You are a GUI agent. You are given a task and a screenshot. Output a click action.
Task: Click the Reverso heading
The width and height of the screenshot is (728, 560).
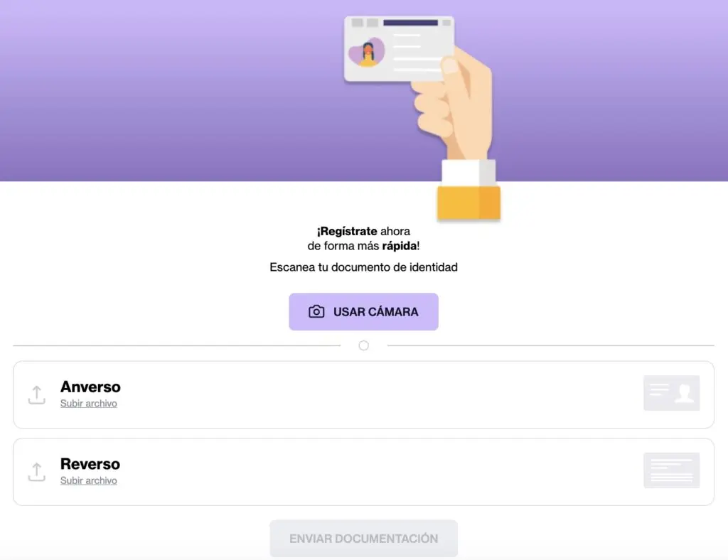(90, 464)
